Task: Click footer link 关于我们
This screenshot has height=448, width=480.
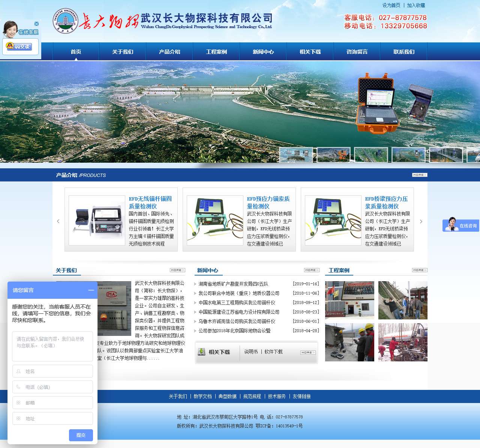Action: coord(178,397)
